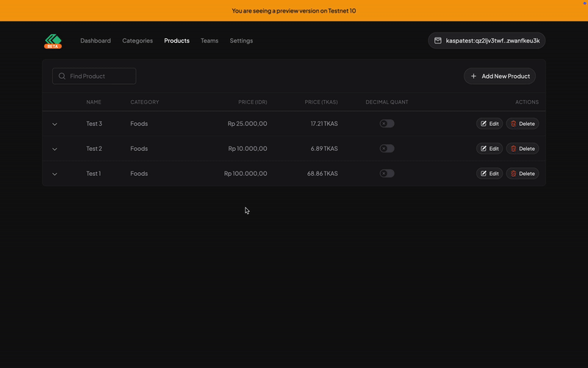Click the plus icon in Add New Product

(474, 76)
